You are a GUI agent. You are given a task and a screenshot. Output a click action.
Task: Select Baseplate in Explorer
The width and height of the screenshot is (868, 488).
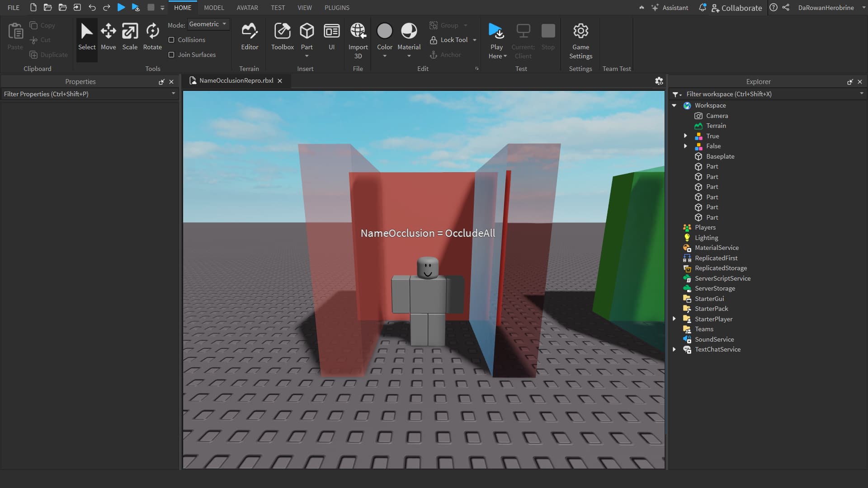(720, 156)
